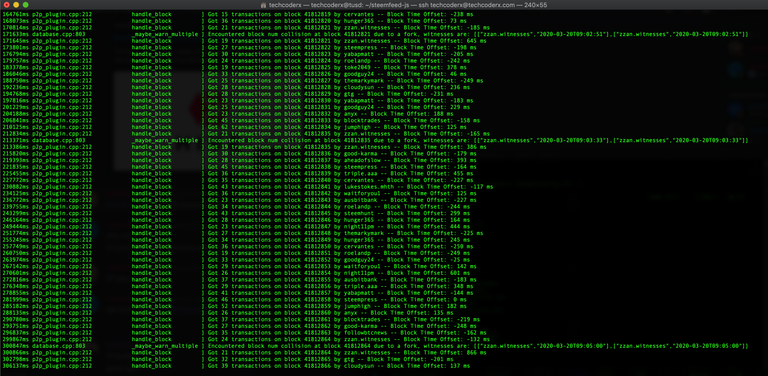Screen dimensions: 768x376
Task: Select block number 41812847 by night11pm
Action: [317, 226]
